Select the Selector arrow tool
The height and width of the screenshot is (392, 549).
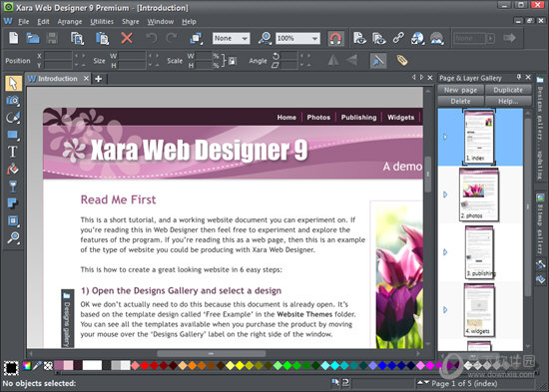pos(13,84)
